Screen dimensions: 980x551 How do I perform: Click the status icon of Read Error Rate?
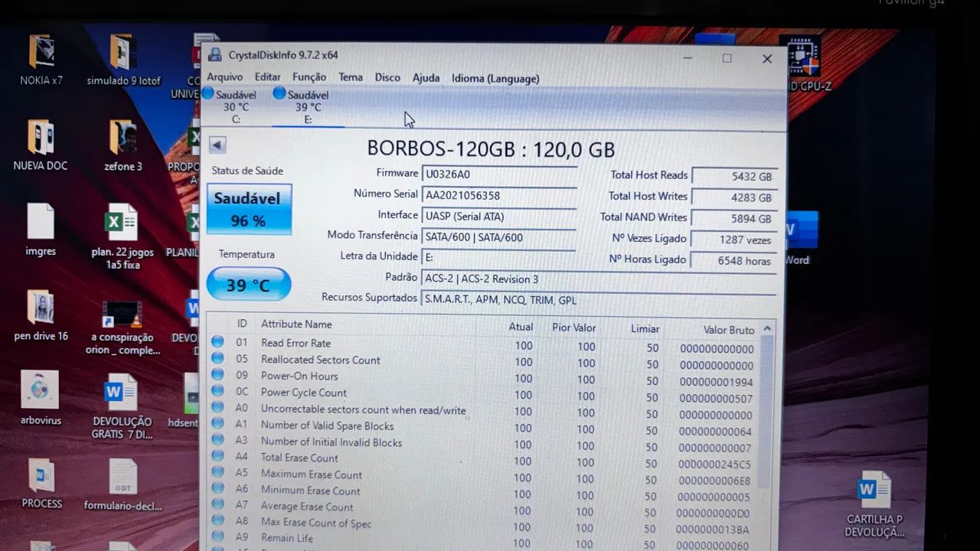point(217,341)
